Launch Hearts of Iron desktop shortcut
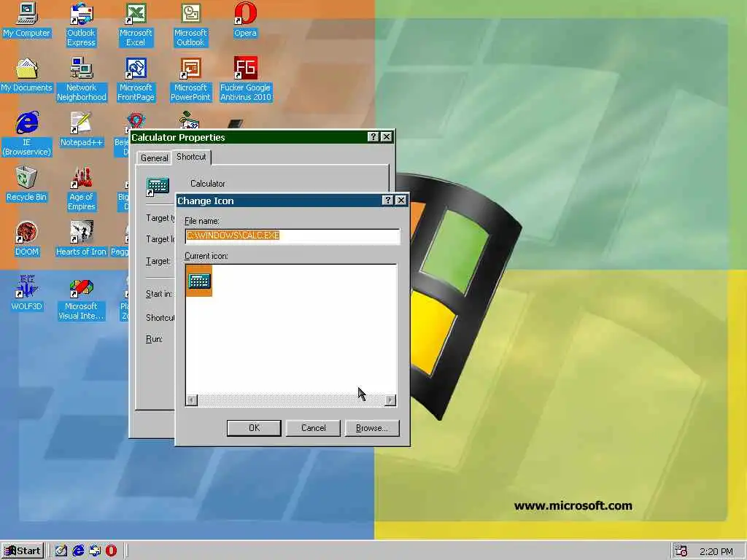The width and height of the screenshot is (747, 560). tap(81, 238)
